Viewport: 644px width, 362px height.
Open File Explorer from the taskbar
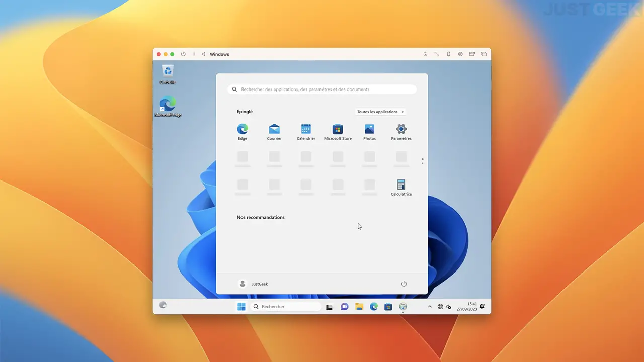click(359, 307)
